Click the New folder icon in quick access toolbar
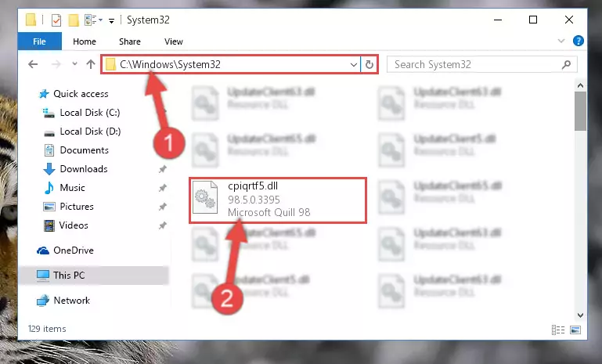 (74, 20)
